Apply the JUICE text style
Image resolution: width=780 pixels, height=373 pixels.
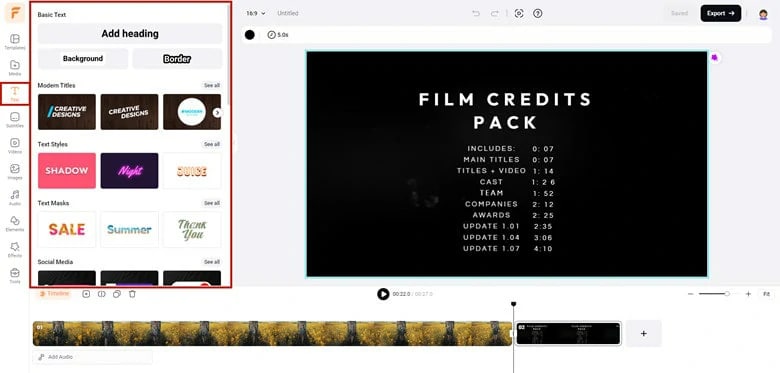192,171
